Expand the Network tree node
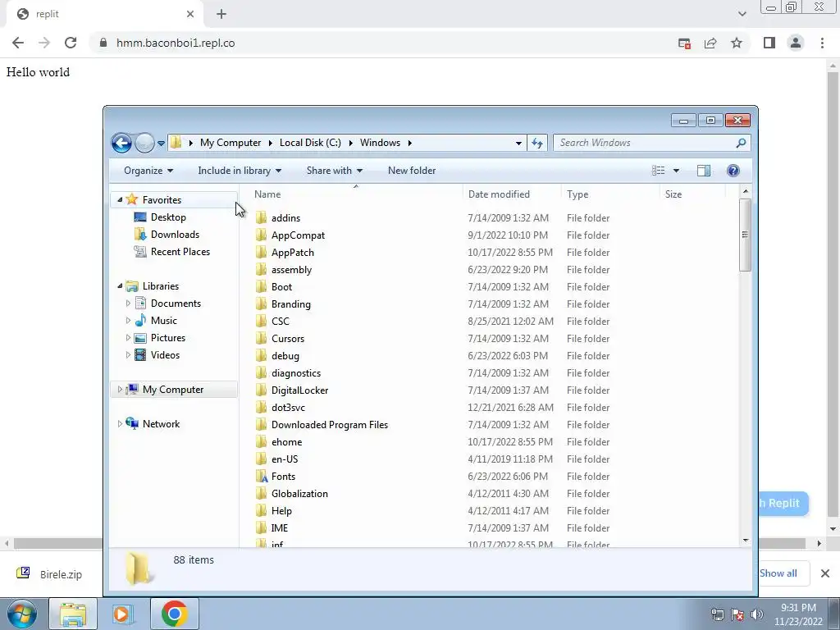Viewport: 840px width, 630px height. click(120, 424)
